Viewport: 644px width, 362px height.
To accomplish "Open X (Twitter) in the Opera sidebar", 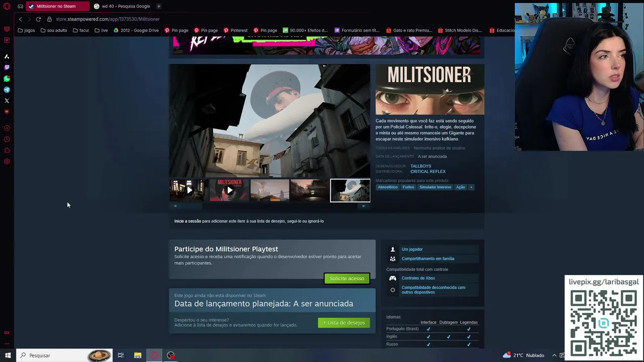I will point(7,101).
